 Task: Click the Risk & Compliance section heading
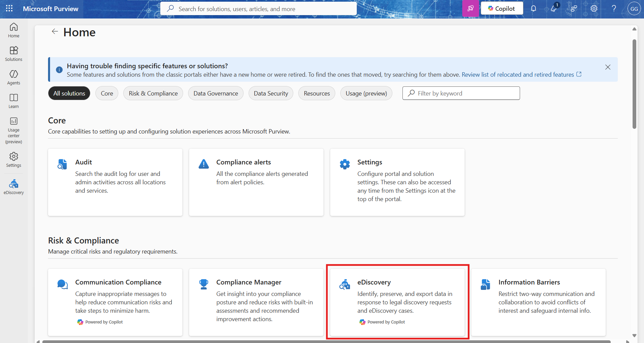[83, 240]
